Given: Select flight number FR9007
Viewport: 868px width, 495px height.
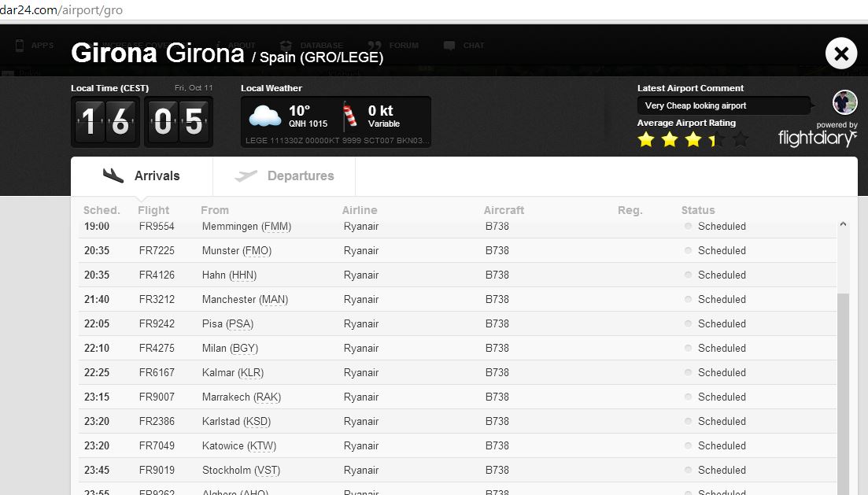Looking at the screenshot, I should pyautogui.click(x=157, y=397).
